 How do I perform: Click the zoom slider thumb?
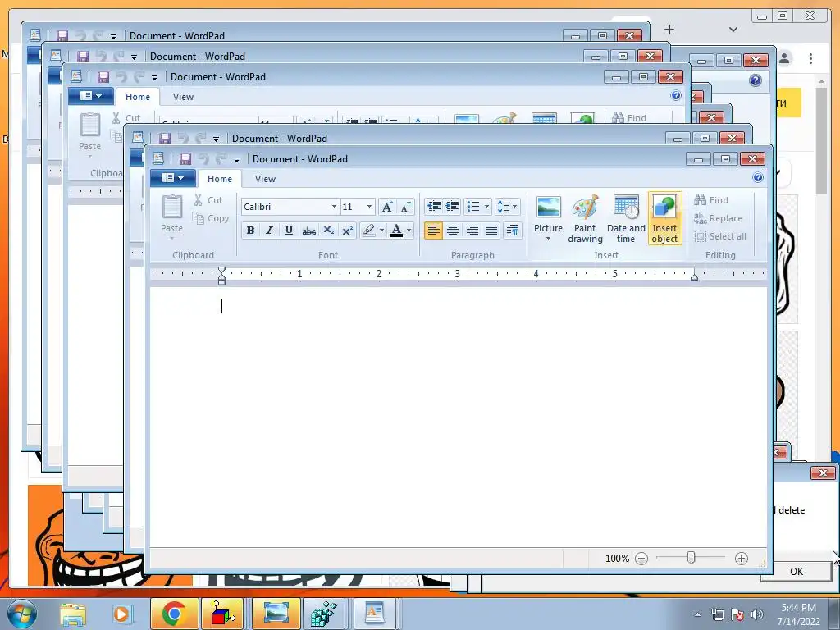tap(691, 558)
